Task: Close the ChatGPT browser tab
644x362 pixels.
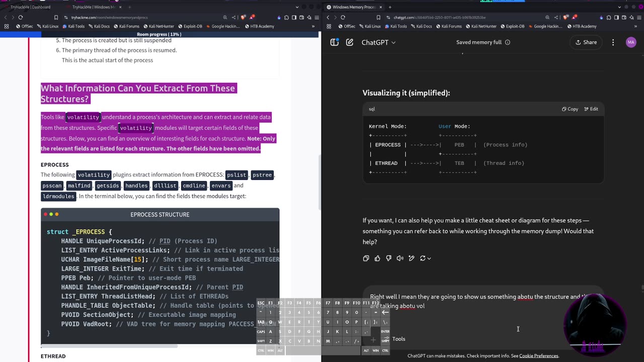Action: pyautogui.click(x=381, y=7)
